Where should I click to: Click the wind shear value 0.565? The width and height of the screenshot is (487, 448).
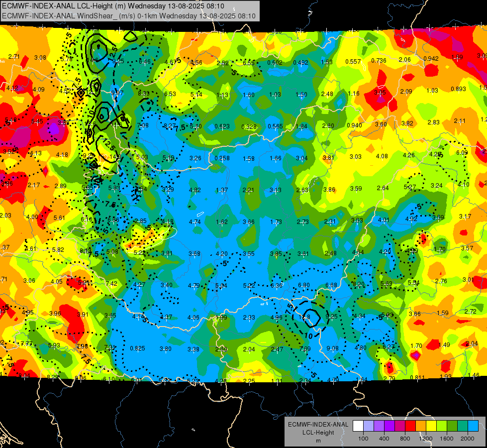[x=275, y=126]
